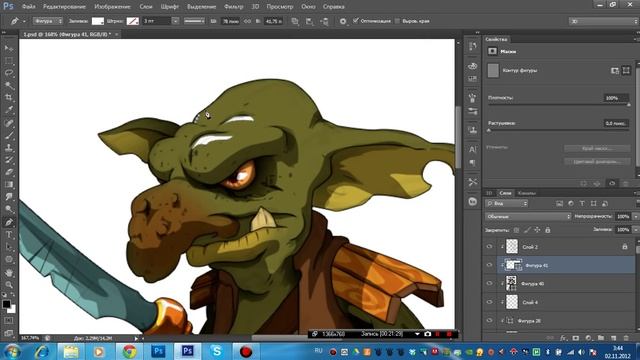Open pen tool preset picker arrow
This screenshot has width=640, height=360.
click(24, 21)
